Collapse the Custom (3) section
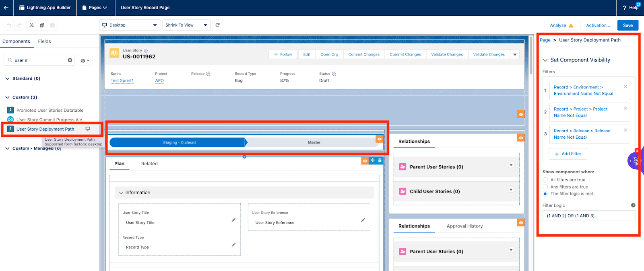 pyautogui.click(x=7, y=97)
